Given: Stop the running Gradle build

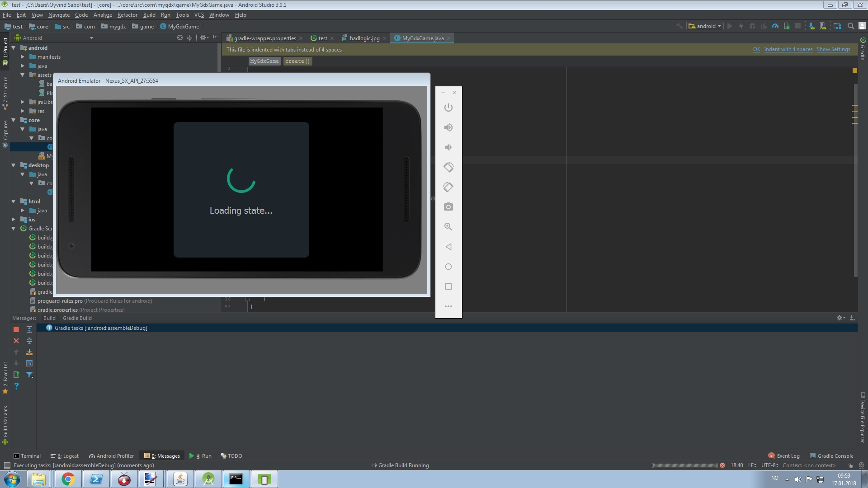Looking at the screenshot, I should (x=16, y=329).
